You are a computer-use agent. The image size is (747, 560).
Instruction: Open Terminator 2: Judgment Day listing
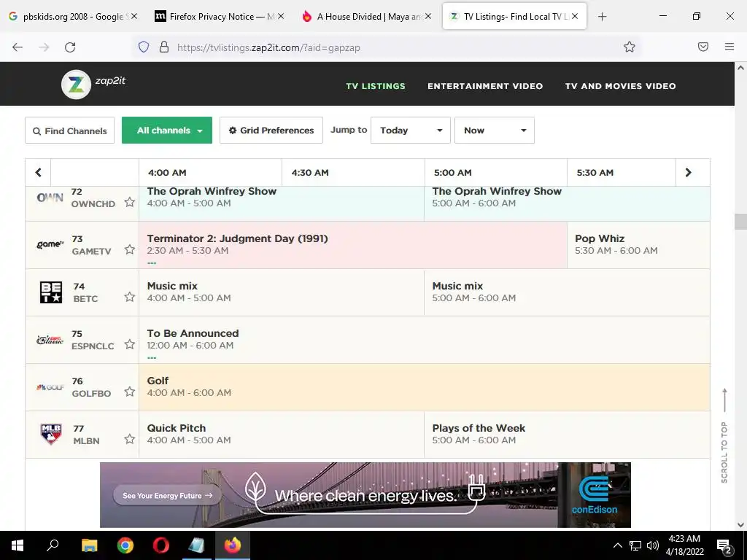pyautogui.click(x=353, y=245)
